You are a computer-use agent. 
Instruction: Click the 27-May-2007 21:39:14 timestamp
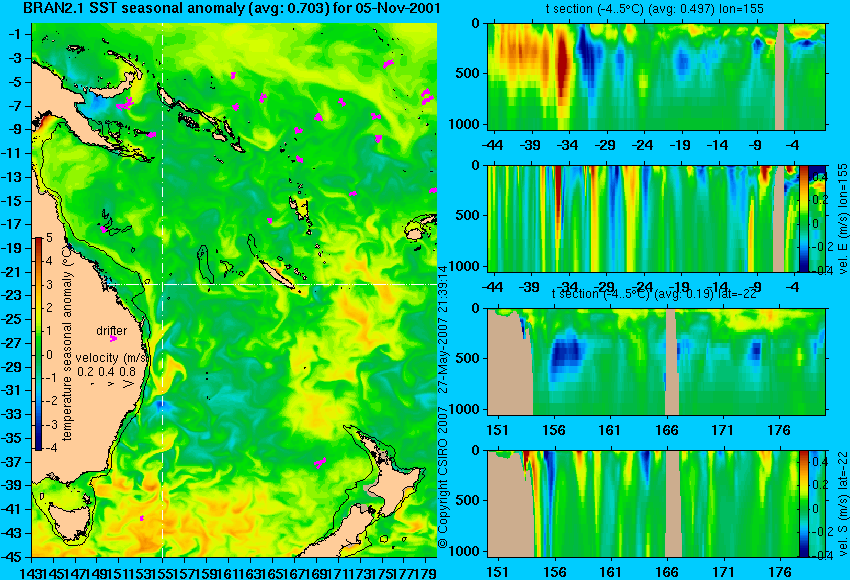tap(443, 329)
